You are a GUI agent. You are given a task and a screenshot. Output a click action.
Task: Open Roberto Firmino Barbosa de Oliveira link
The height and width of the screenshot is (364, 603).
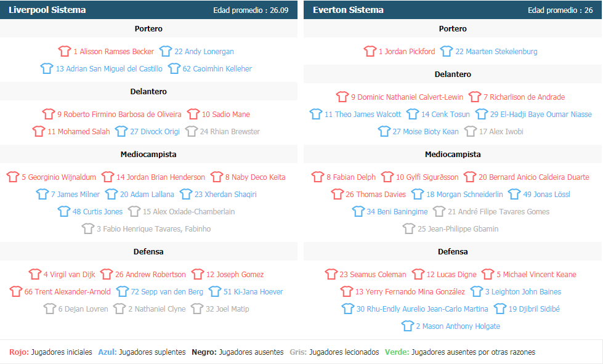point(119,114)
